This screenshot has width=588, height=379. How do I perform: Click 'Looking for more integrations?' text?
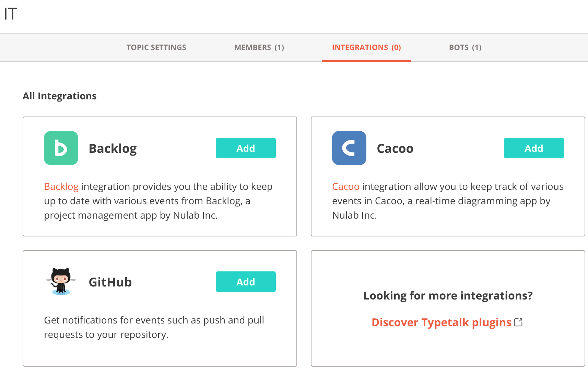pos(448,295)
